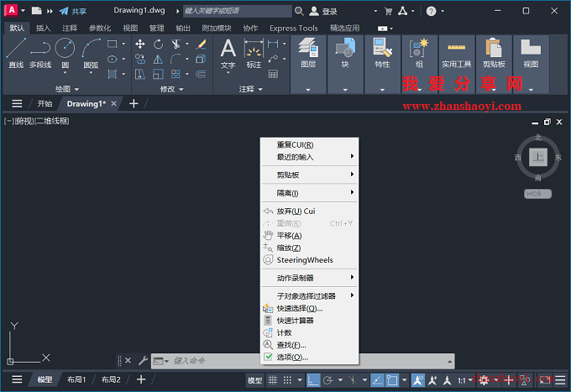Viewport: 571px width, 392px height.
Task: Open the Circle tool dropdown arrow
Action: click(x=65, y=73)
